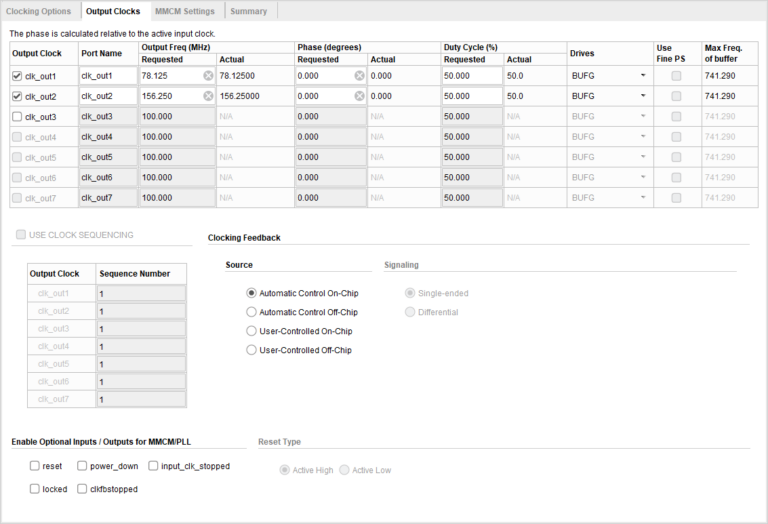Click clk_out1 port name field
Viewport: 768px width, 524px height.
(x=107, y=76)
